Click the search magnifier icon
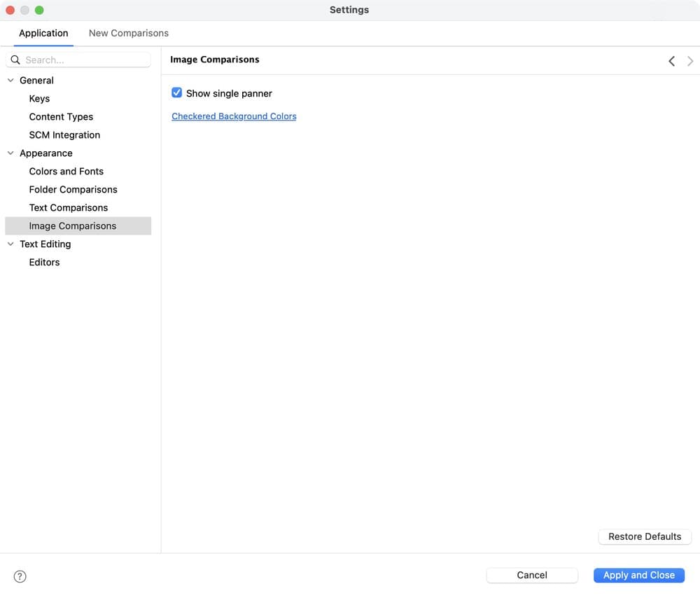700x598 pixels. [15, 60]
